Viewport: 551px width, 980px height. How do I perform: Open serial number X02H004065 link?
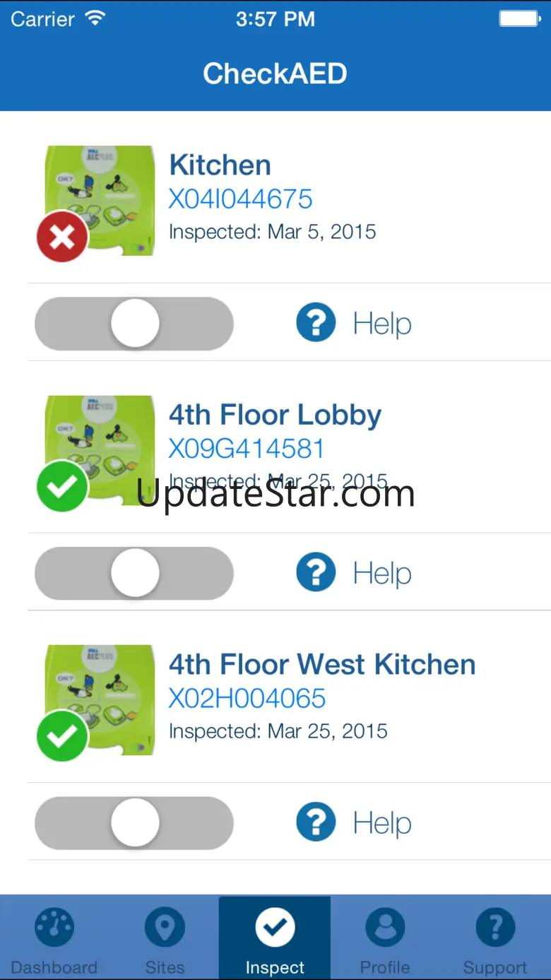coord(247,698)
